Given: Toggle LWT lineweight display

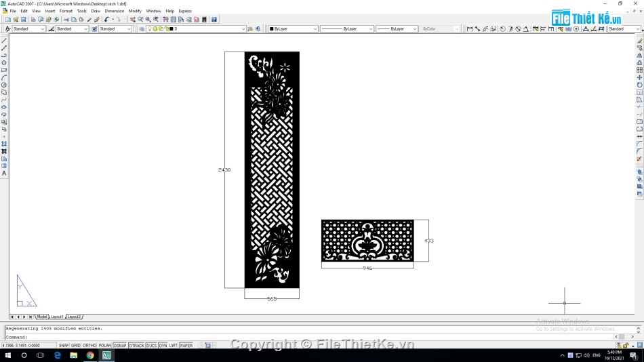Looking at the screenshot, I should 174,346.
